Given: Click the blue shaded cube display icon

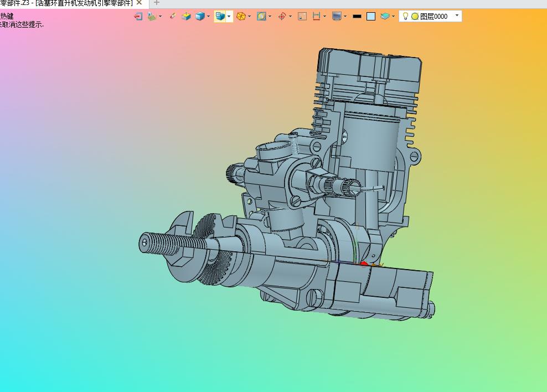Looking at the screenshot, I should click(x=200, y=17).
